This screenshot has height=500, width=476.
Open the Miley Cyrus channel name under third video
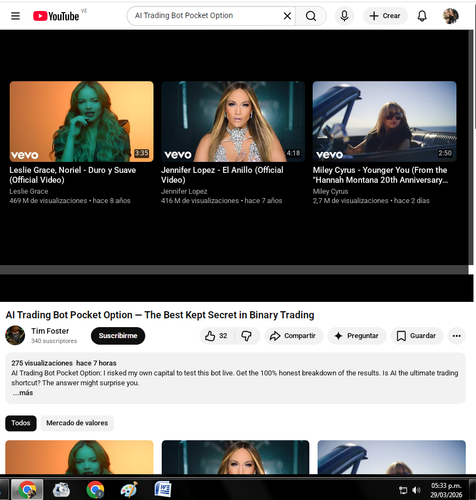pos(330,191)
